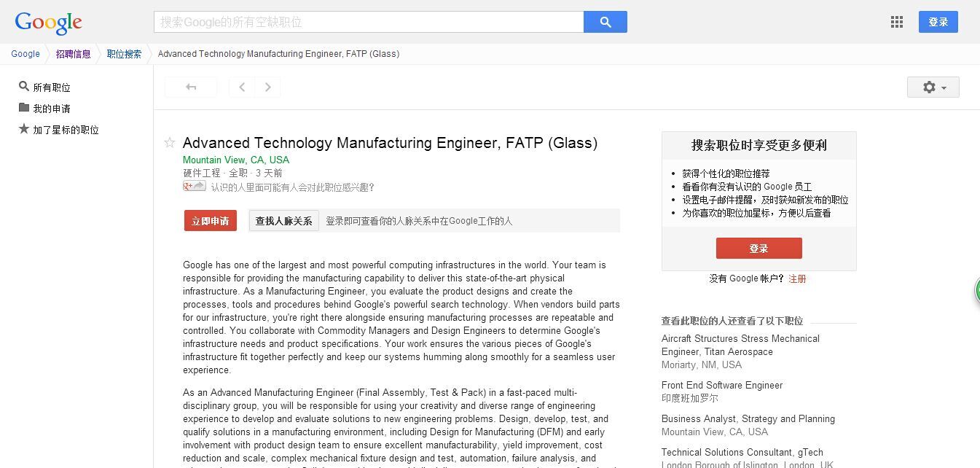
Task: Click the 注册 registration link
Action: pos(797,278)
